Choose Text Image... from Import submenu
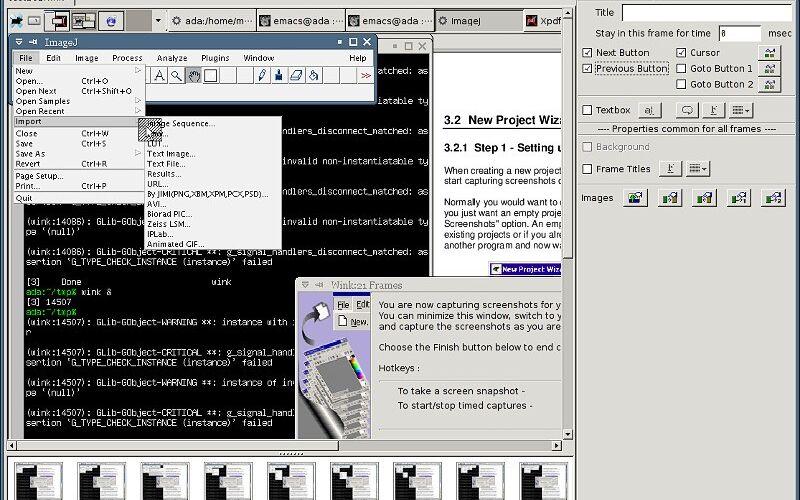Screen dimensions: 800x500 click(x=213, y=154)
